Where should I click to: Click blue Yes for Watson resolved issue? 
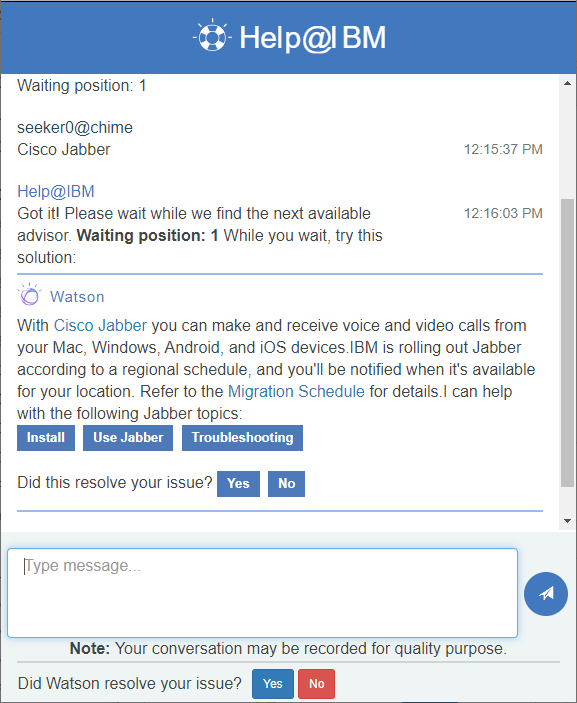coord(273,684)
